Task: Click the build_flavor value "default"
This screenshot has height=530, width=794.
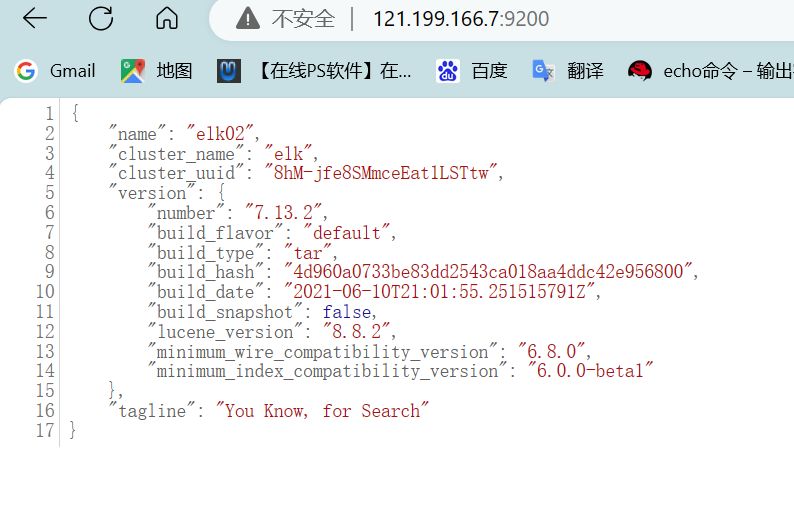Action: tap(347, 233)
